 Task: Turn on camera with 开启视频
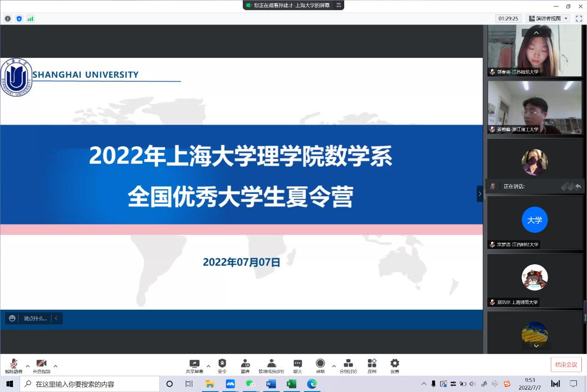tap(41, 364)
